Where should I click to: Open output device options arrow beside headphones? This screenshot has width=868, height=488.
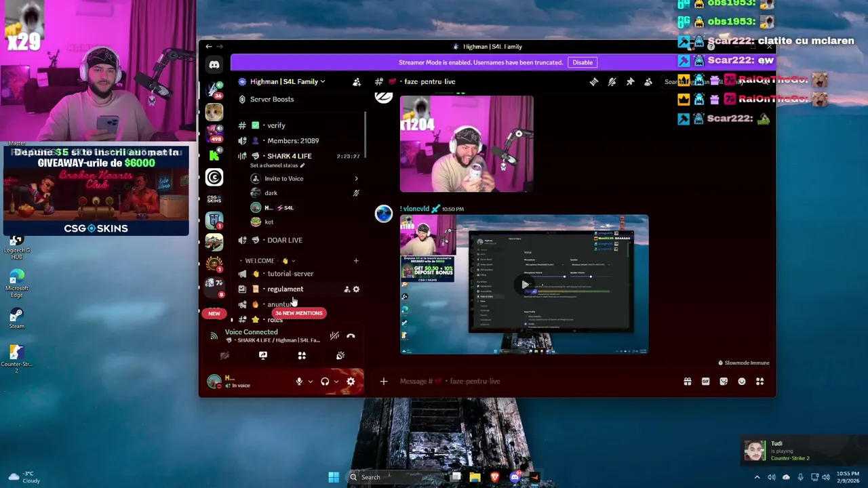tap(336, 382)
